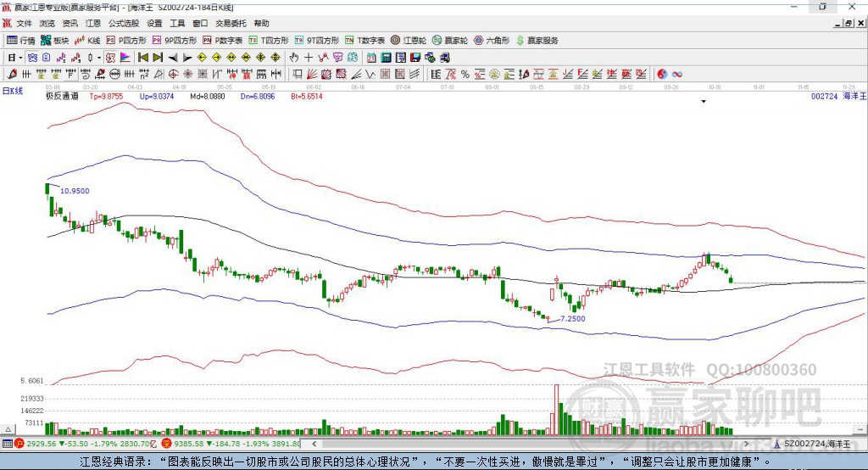Select the zigzag wave line tool
868x470 pixels.
[x=371, y=75]
